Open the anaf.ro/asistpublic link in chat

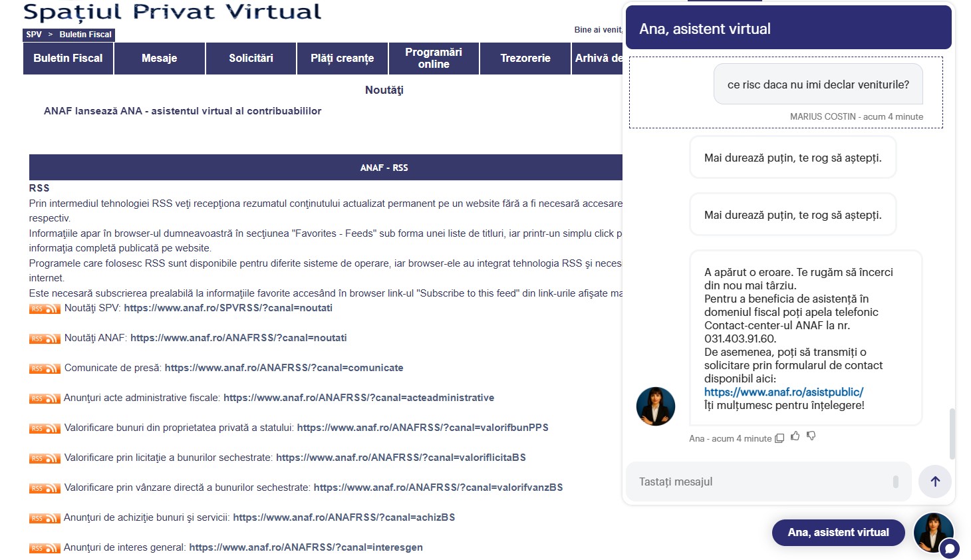783,392
